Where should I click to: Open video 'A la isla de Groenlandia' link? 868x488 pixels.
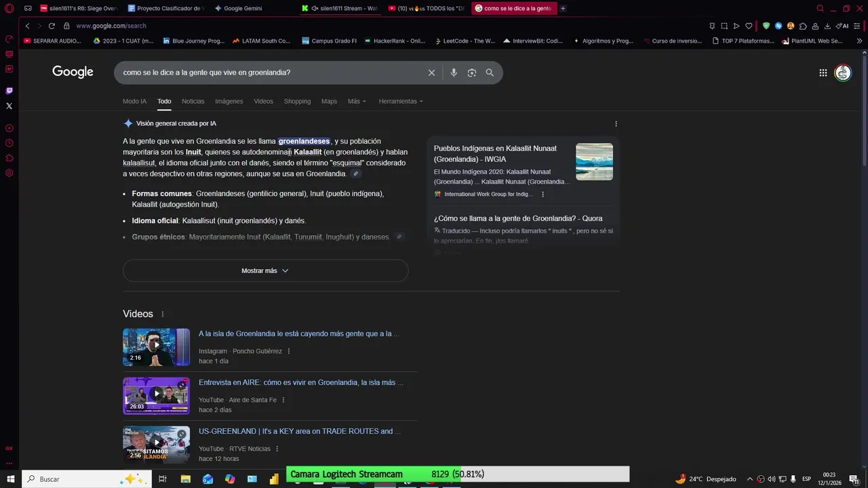(299, 333)
